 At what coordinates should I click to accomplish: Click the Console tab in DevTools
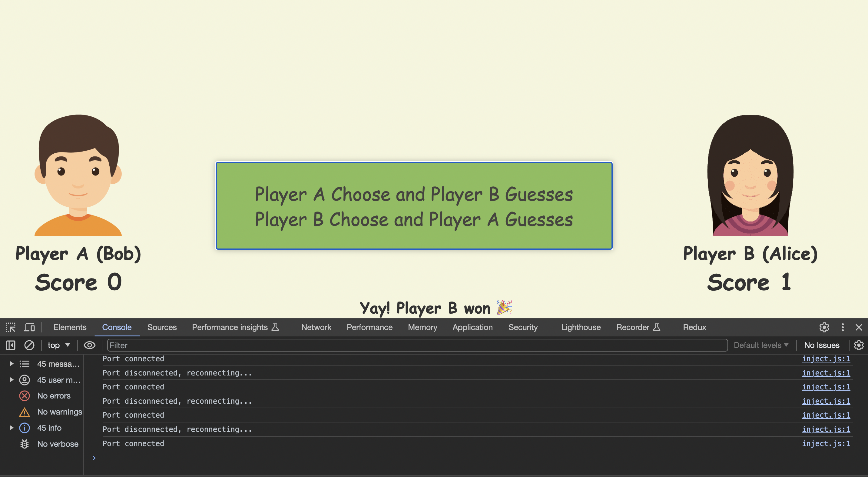(x=116, y=327)
